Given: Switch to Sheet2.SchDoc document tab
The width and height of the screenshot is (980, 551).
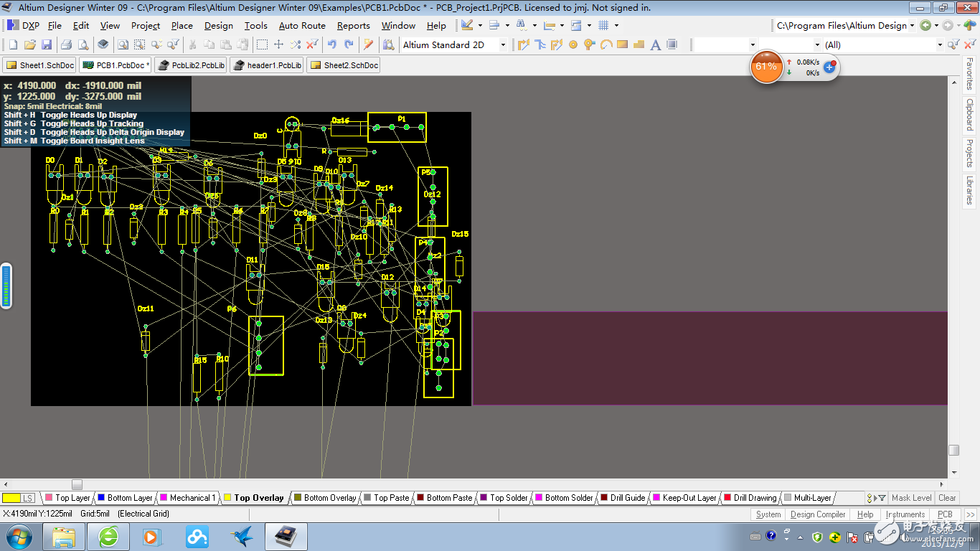Looking at the screenshot, I should point(344,65).
